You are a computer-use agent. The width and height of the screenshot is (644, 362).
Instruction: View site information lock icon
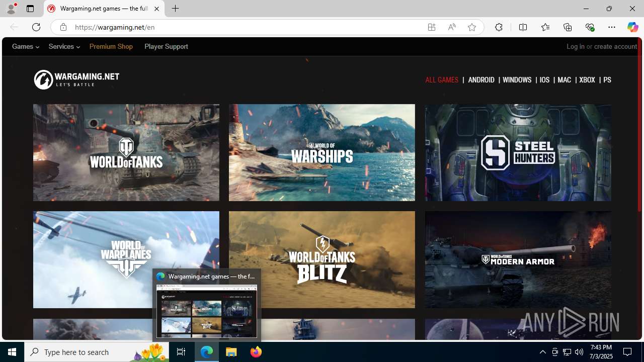[63, 27]
